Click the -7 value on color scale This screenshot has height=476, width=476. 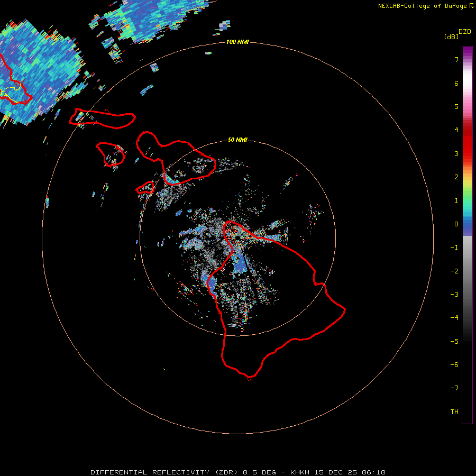pos(454,388)
